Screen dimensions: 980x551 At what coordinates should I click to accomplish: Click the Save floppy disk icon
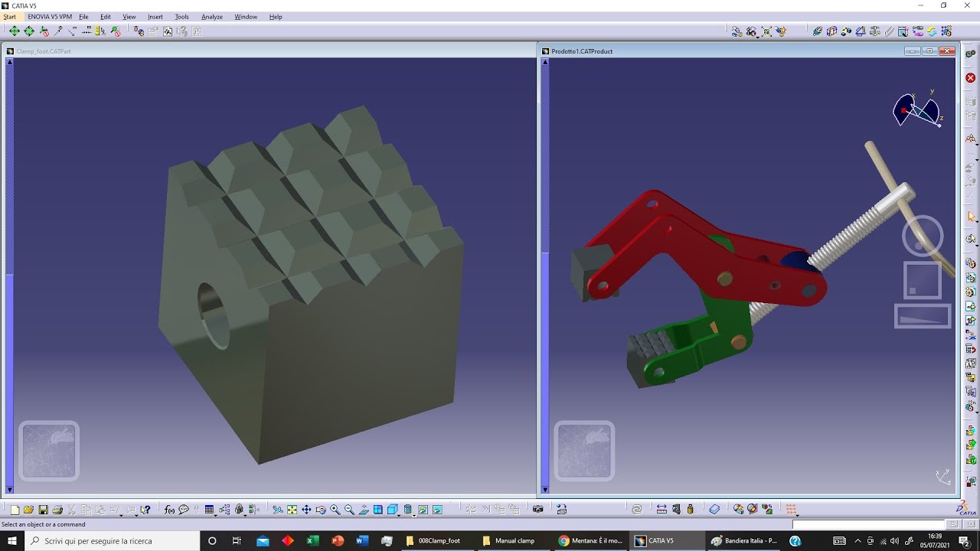click(43, 510)
